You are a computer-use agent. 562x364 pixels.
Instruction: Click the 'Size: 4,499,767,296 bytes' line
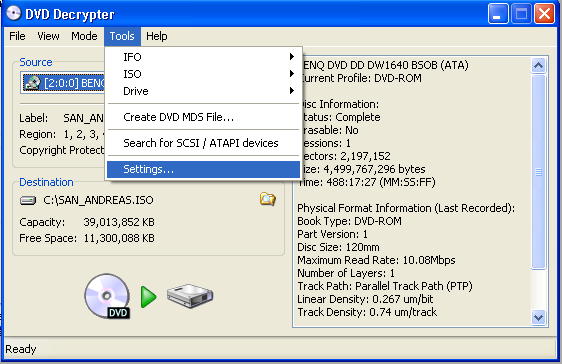(x=363, y=169)
